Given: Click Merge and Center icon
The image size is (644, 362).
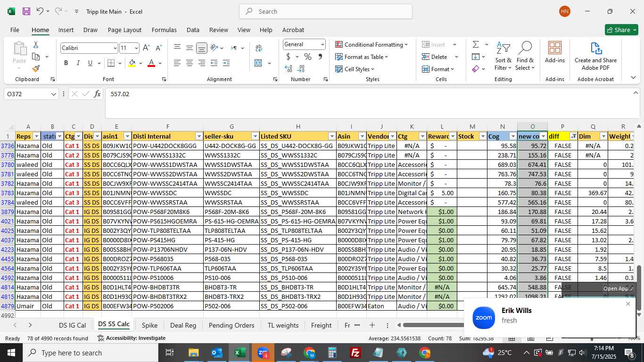Looking at the screenshot, I should pos(258,63).
